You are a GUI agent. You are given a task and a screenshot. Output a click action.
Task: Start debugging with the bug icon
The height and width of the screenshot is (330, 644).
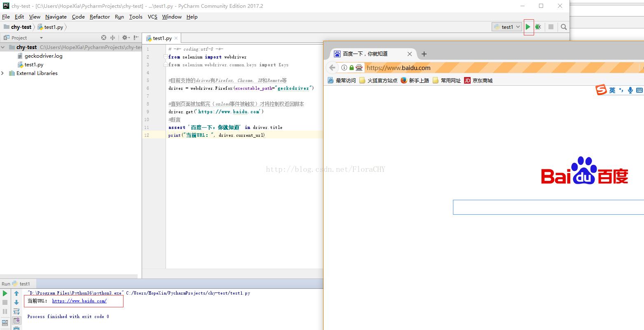(x=538, y=27)
